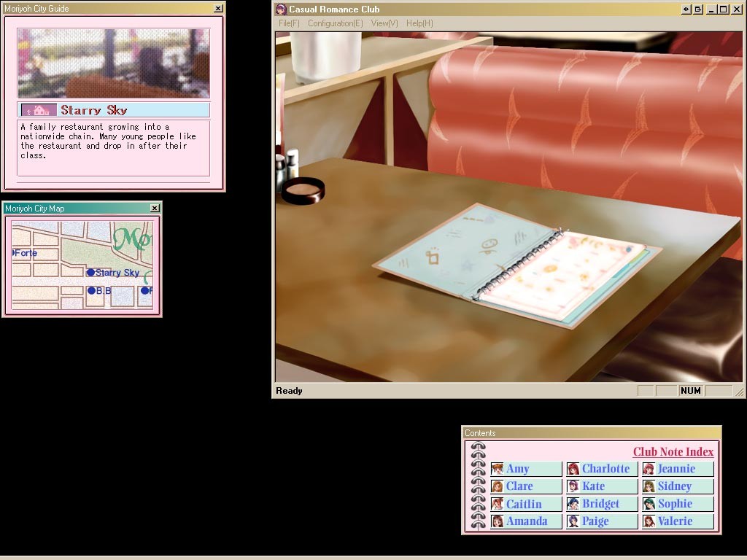Screen dimensions: 747x560
Task: Click the Club Note Index link
Action: (x=673, y=452)
